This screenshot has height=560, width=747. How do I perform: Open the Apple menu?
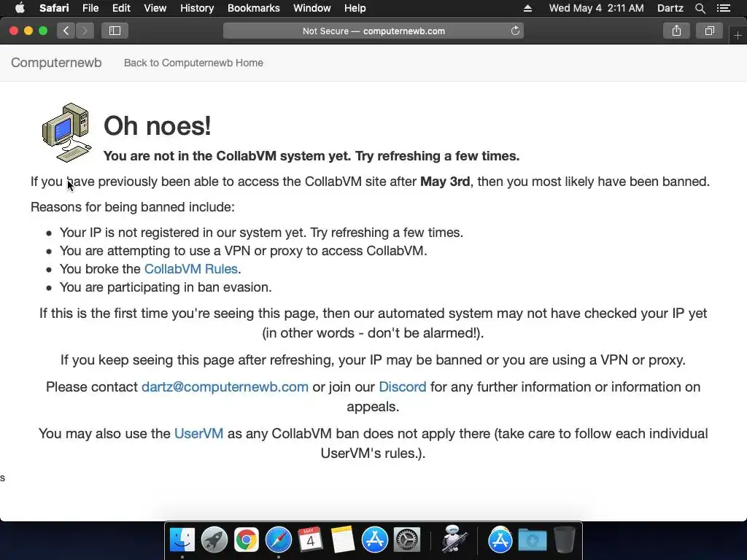[20, 8]
